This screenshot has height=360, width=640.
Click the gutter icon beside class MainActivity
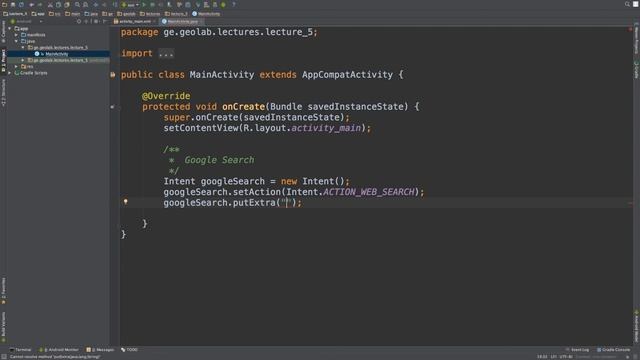point(113,75)
